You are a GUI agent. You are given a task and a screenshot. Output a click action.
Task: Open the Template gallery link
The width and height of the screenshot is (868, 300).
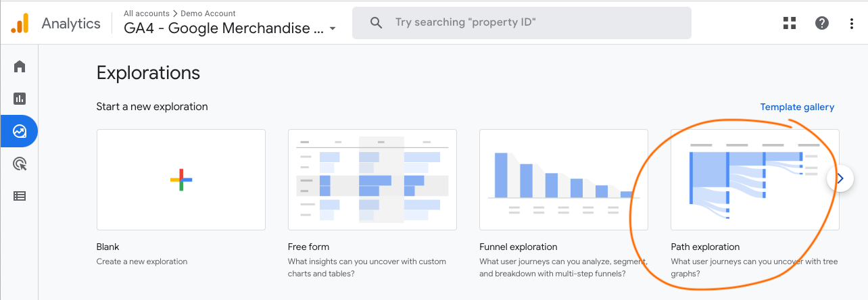[797, 107]
